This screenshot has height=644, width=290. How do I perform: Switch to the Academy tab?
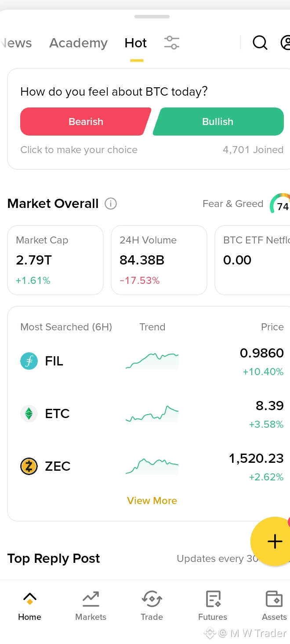click(x=78, y=43)
